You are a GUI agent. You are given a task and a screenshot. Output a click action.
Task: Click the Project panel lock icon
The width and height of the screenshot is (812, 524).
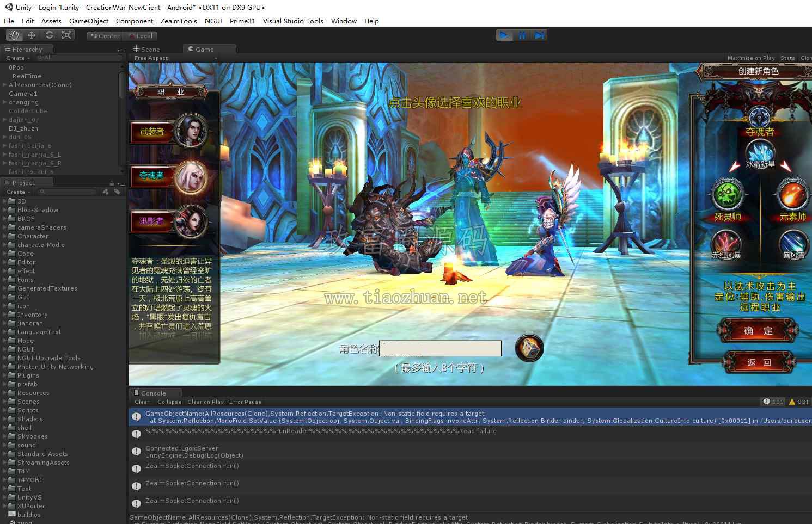pyautogui.click(x=112, y=183)
